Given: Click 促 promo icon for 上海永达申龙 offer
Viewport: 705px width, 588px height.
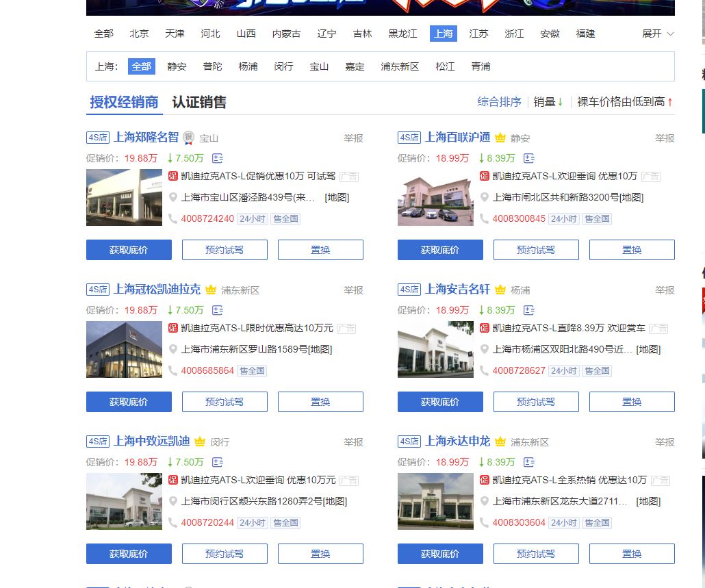Looking at the screenshot, I should [x=484, y=480].
